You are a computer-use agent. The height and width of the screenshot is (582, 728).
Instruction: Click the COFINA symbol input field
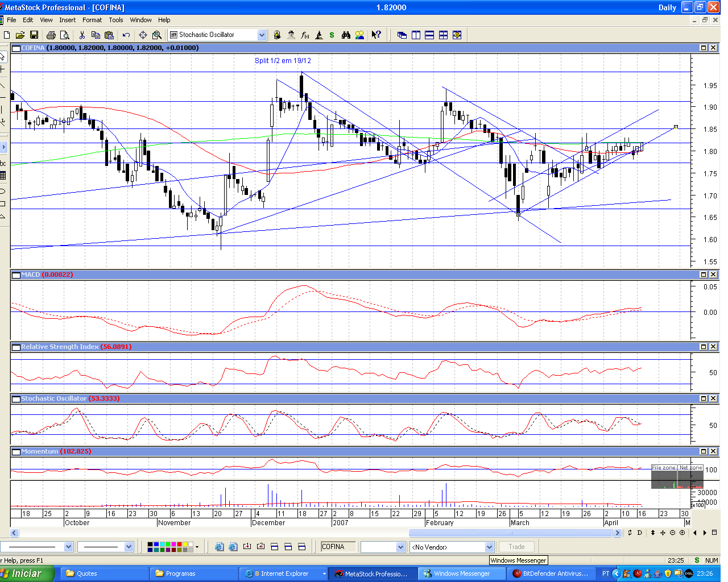coord(338,547)
